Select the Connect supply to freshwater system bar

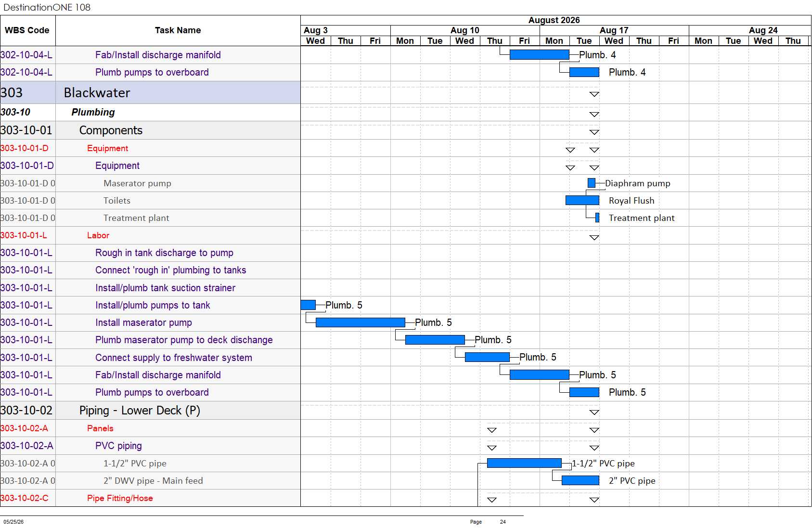pos(487,357)
